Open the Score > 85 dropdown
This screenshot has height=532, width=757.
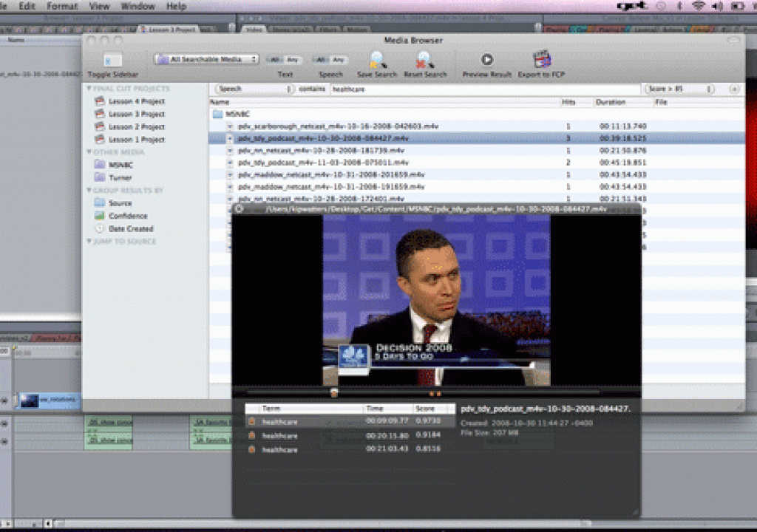(x=679, y=89)
